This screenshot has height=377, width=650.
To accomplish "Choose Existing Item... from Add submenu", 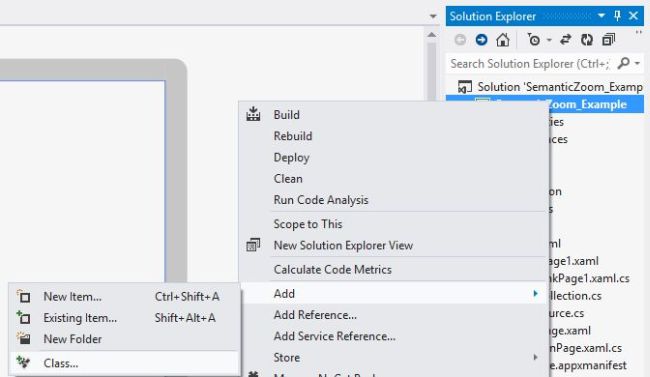I will pos(80,318).
